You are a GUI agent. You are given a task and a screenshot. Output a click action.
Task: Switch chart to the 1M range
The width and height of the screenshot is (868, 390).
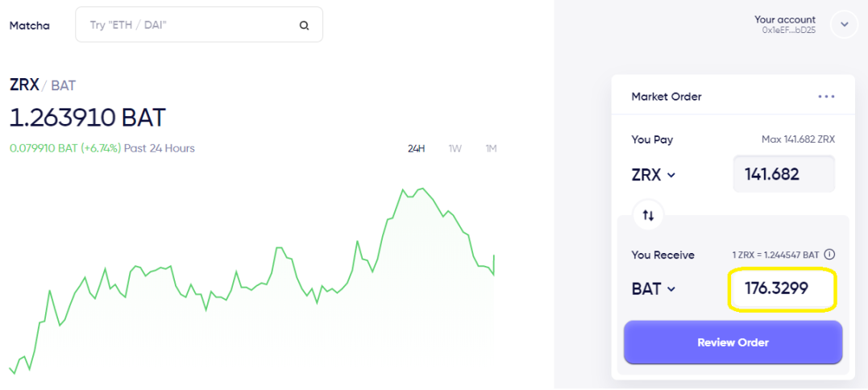[x=491, y=148]
